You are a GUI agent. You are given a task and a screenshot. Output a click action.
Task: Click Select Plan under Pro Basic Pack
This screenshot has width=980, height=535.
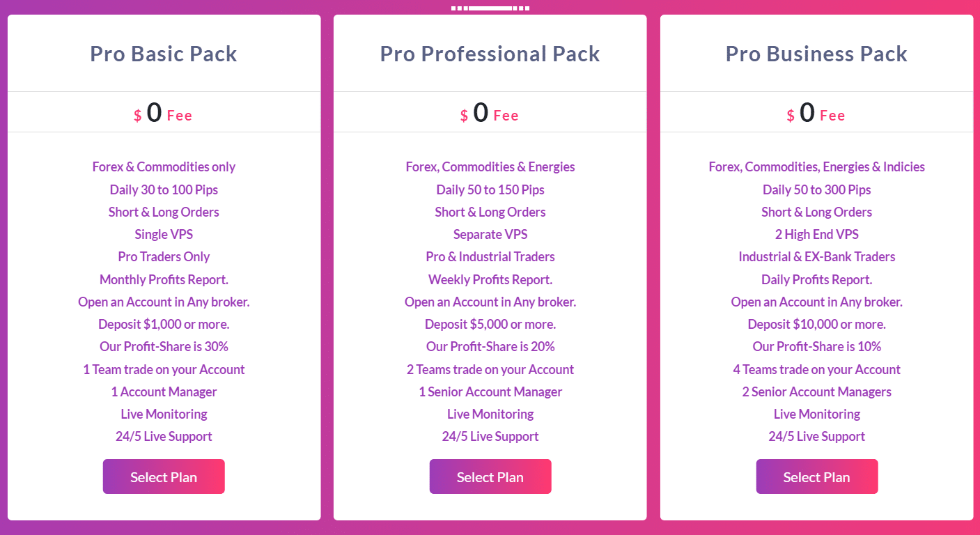coord(164,476)
